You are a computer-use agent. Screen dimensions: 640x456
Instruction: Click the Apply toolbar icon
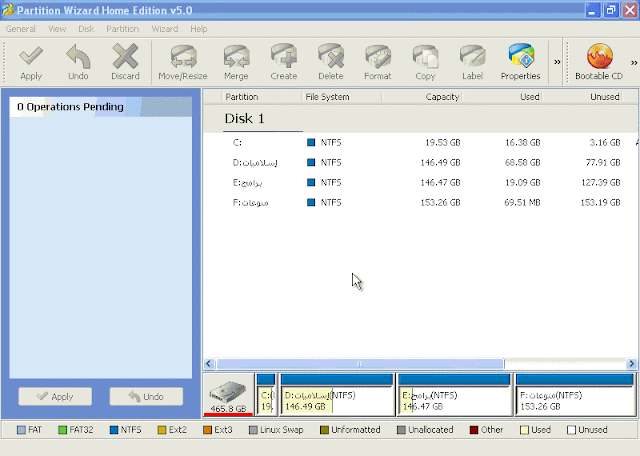pyautogui.click(x=31, y=62)
